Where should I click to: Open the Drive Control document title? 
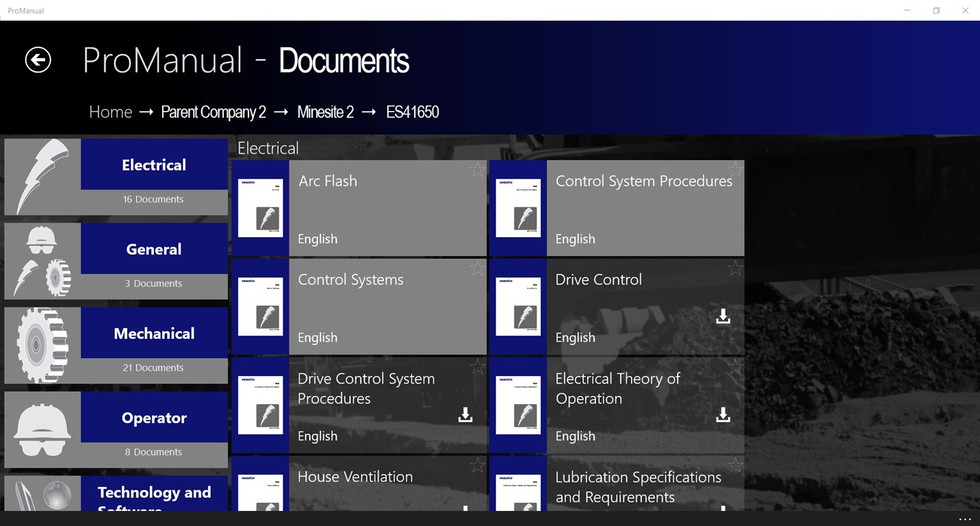point(599,279)
